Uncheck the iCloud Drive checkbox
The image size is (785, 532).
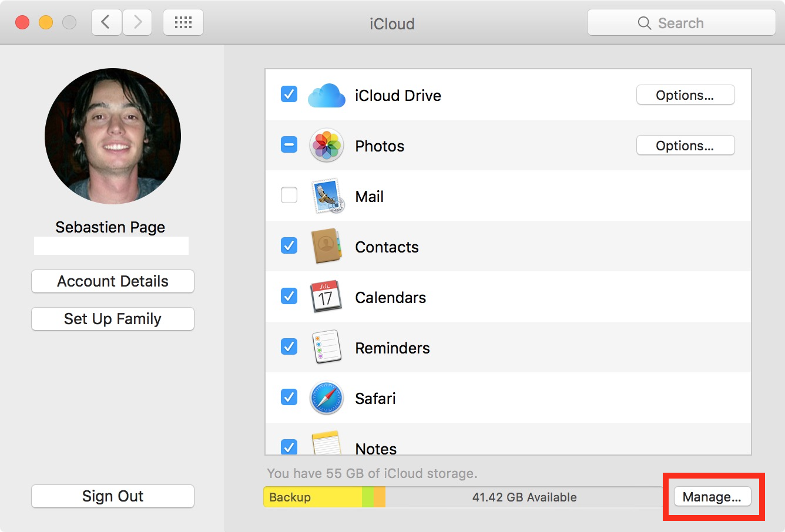[289, 94]
